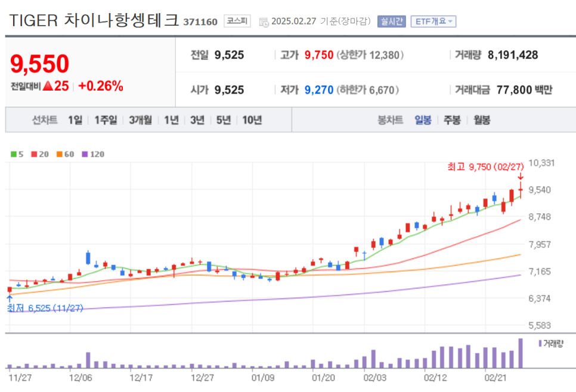Select the 월봉 candlestick chart tab

(x=482, y=120)
